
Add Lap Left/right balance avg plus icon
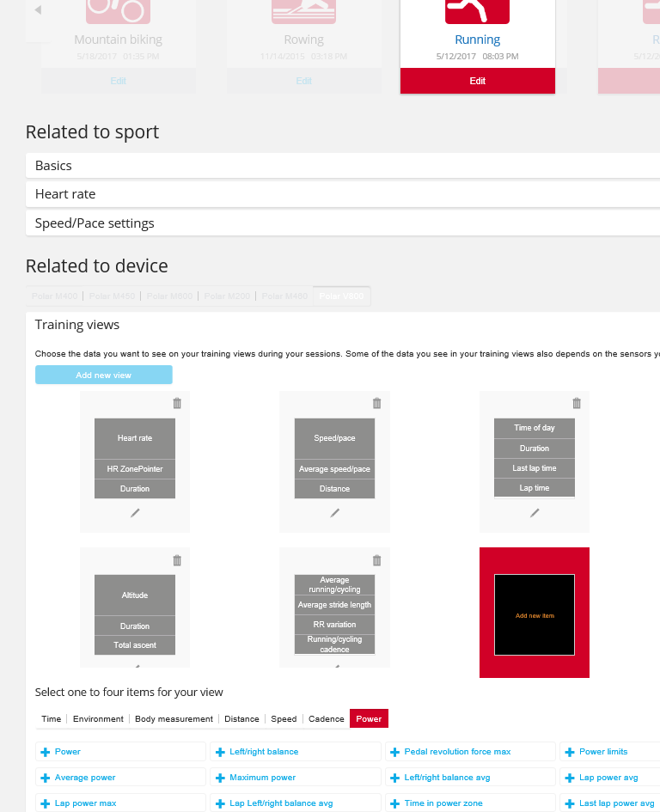pyautogui.click(x=220, y=803)
